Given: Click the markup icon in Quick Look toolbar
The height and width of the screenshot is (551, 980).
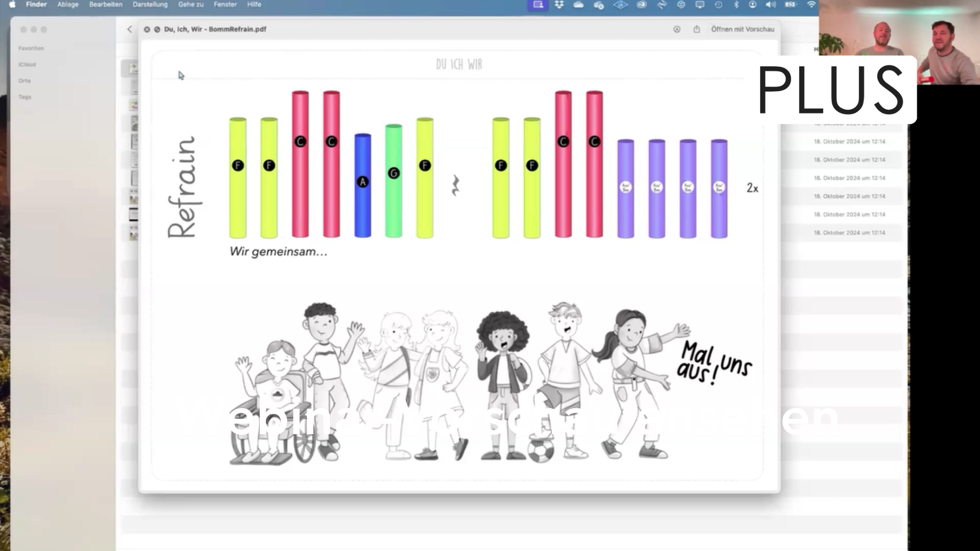Looking at the screenshot, I should pos(677,30).
